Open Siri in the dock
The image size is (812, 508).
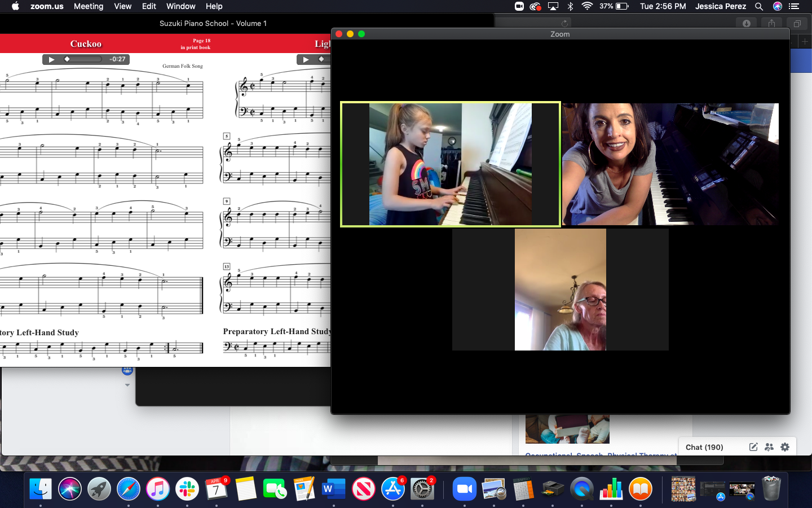pos(70,489)
